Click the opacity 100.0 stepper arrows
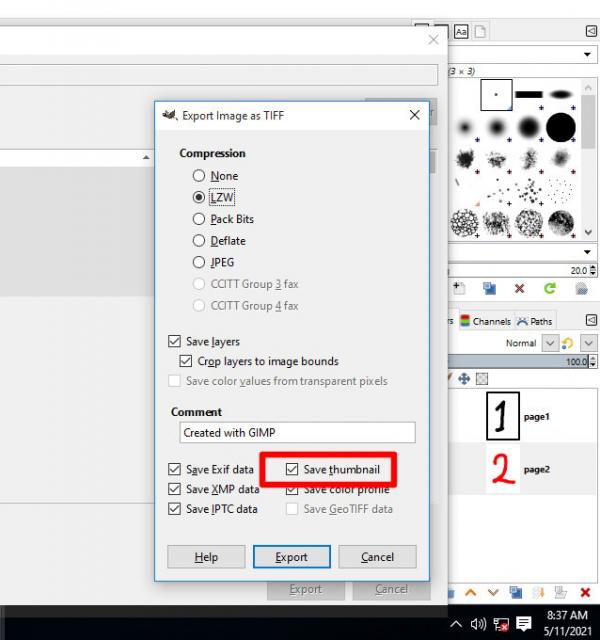The width and height of the screenshot is (600, 640). point(593,361)
